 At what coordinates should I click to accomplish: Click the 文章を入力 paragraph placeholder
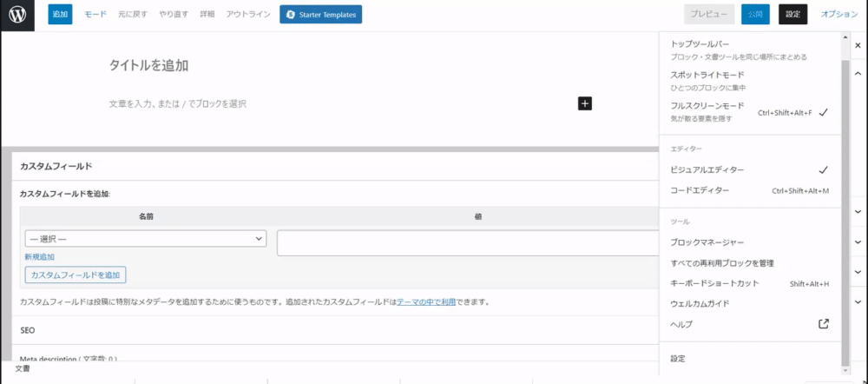[x=178, y=103]
